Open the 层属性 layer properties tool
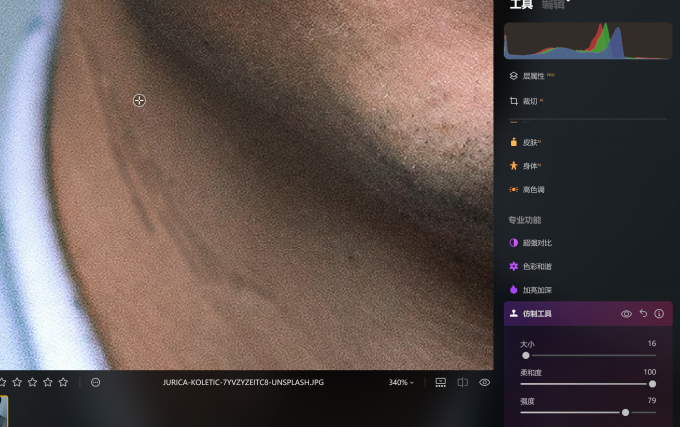 tap(532, 76)
